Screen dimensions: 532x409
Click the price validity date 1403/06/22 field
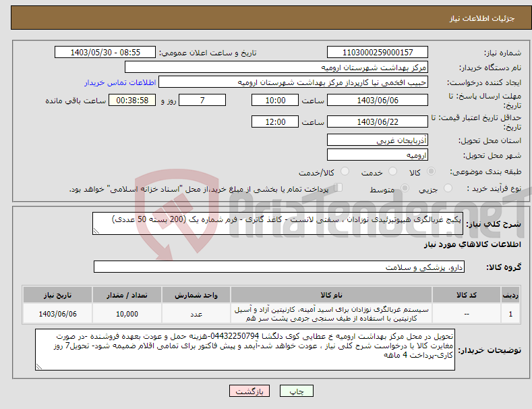378,121
